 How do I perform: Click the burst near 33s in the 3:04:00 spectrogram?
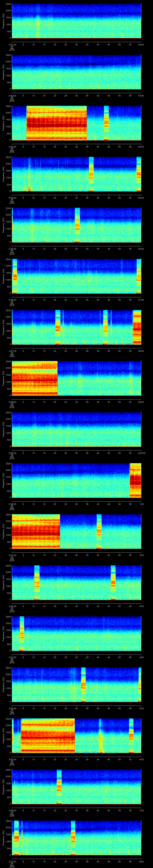click(83, 684)
